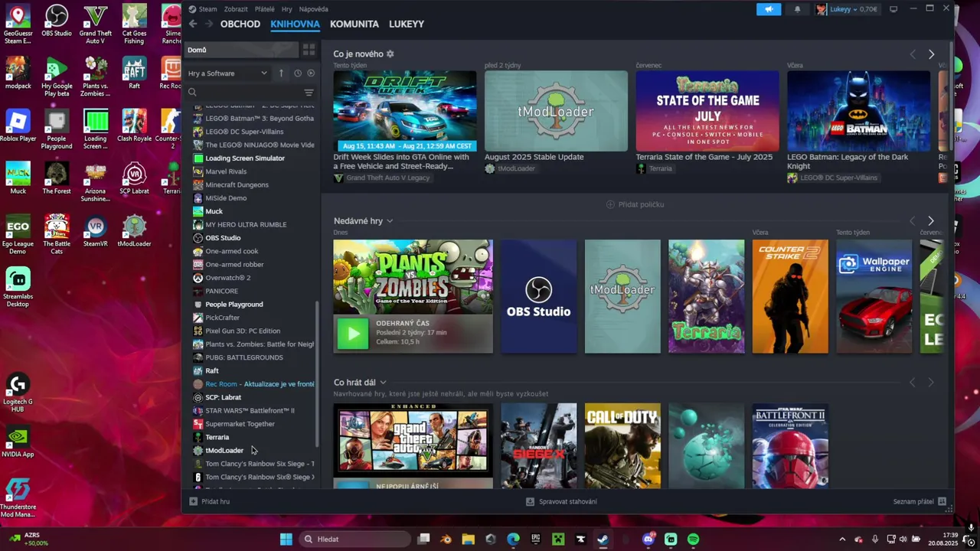Click Přidat hru at the bottom left
The width and height of the screenshot is (980, 551).
tap(210, 501)
